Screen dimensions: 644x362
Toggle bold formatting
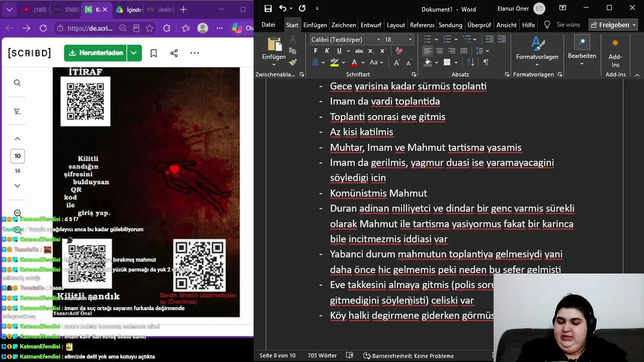click(315, 51)
